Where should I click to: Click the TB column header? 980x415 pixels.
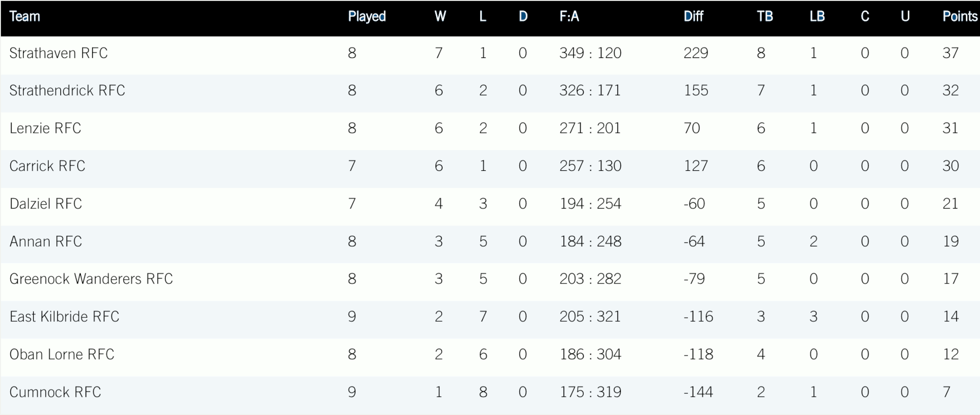(x=764, y=17)
